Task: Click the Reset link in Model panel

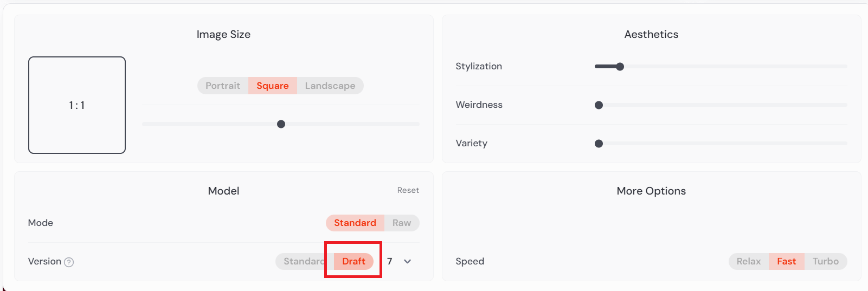Action: coord(408,190)
